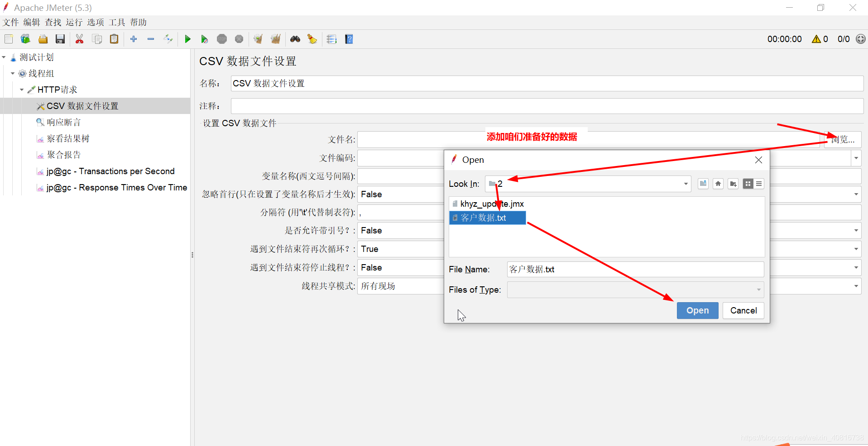Click the Toggle enable/disable icon
Image resolution: width=868 pixels, height=446 pixels.
(x=168, y=39)
